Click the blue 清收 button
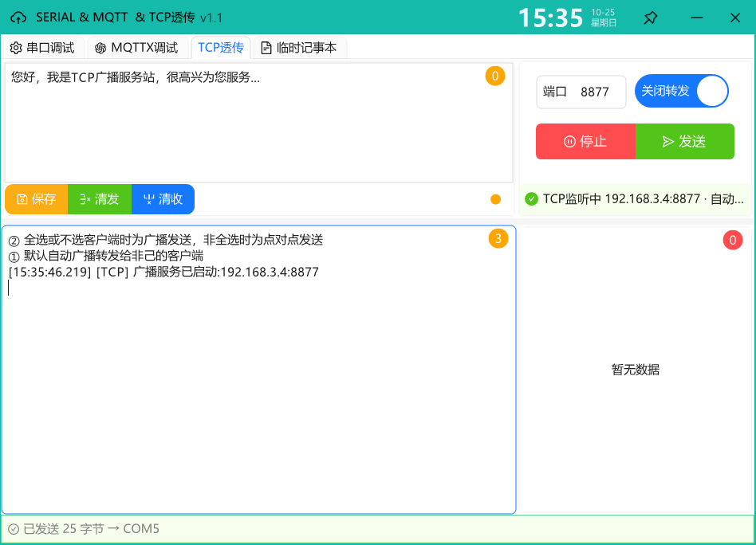This screenshot has width=756, height=545. tap(163, 199)
